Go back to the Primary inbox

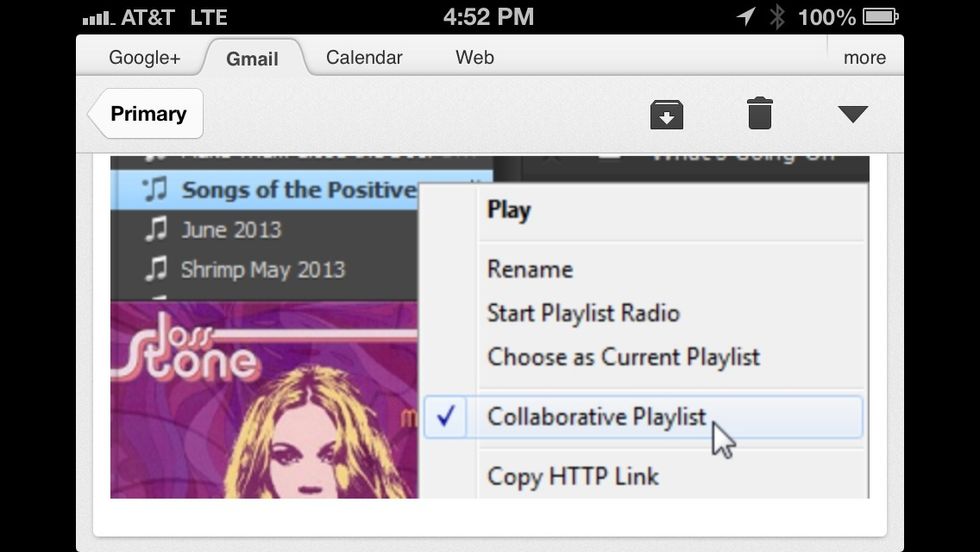point(146,114)
